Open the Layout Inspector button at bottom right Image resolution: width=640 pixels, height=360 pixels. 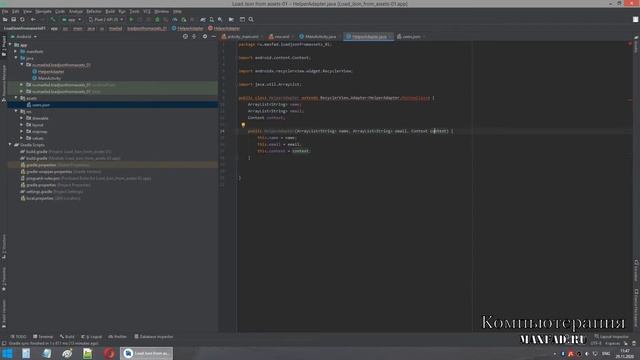point(611,337)
